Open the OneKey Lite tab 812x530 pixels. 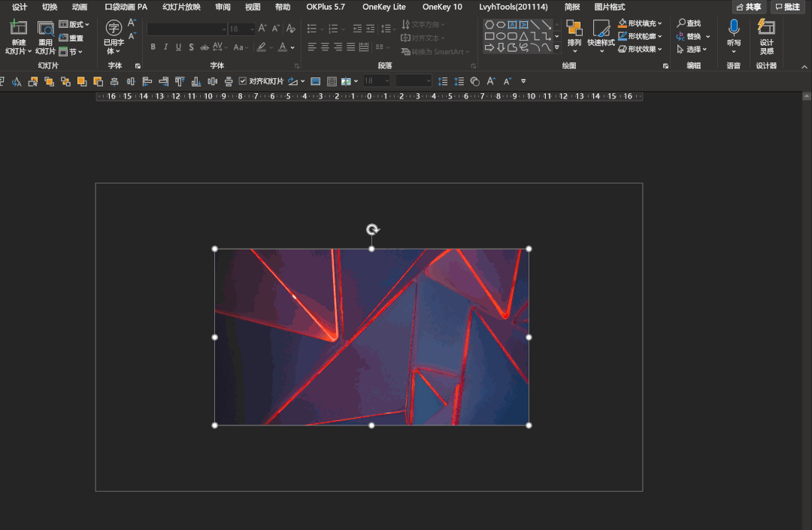pyautogui.click(x=383, y=7)
